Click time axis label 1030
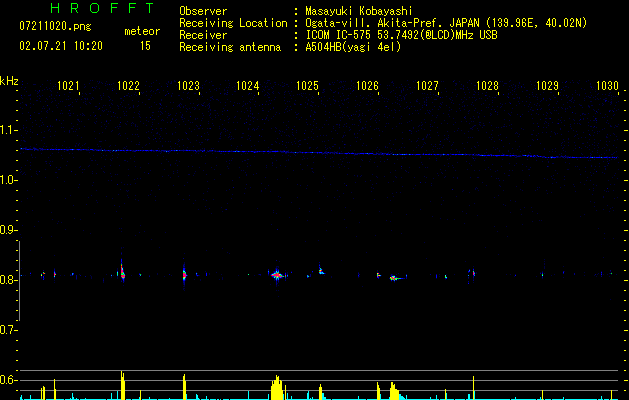 coord(607,85)
